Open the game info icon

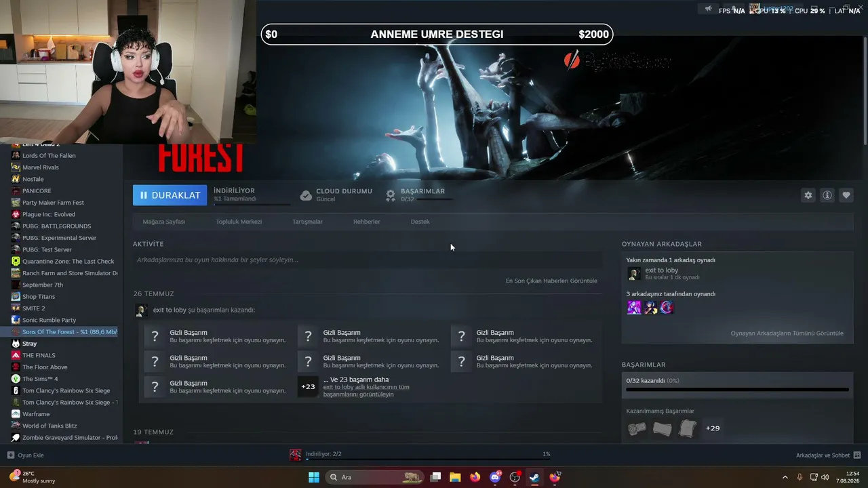827,195
